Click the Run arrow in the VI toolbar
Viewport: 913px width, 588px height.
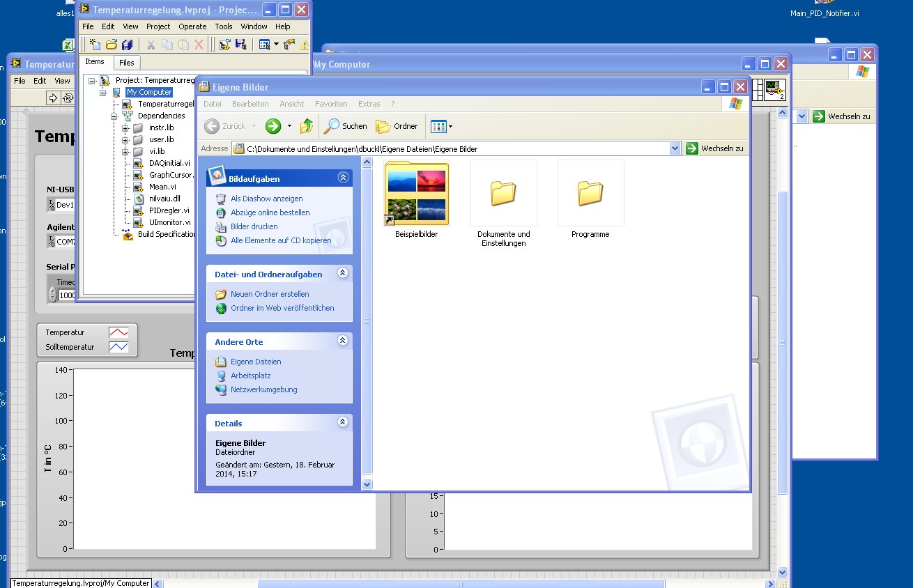pos(53,98)
